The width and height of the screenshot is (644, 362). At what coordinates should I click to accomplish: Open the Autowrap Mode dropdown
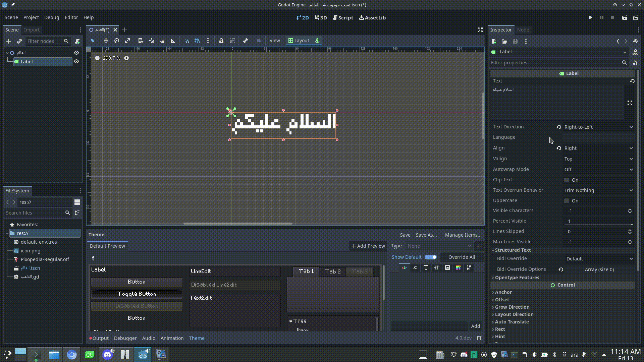coord(598,170)
